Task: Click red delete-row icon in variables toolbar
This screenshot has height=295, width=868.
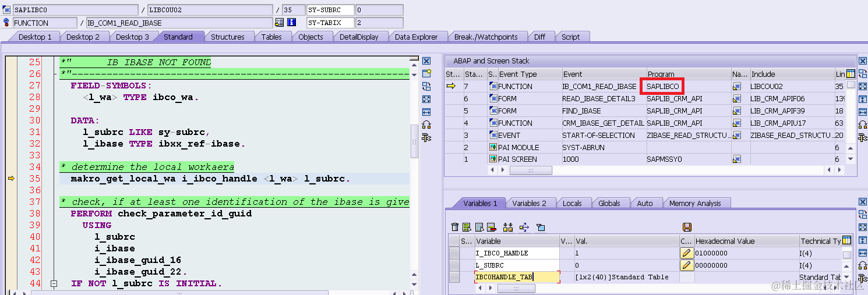Action: (491, 227)
